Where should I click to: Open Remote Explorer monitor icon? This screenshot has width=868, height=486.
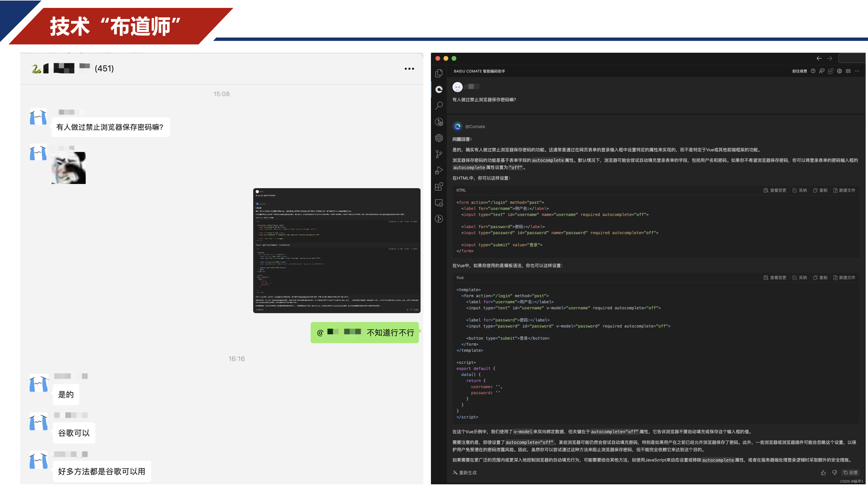[439, 203]
